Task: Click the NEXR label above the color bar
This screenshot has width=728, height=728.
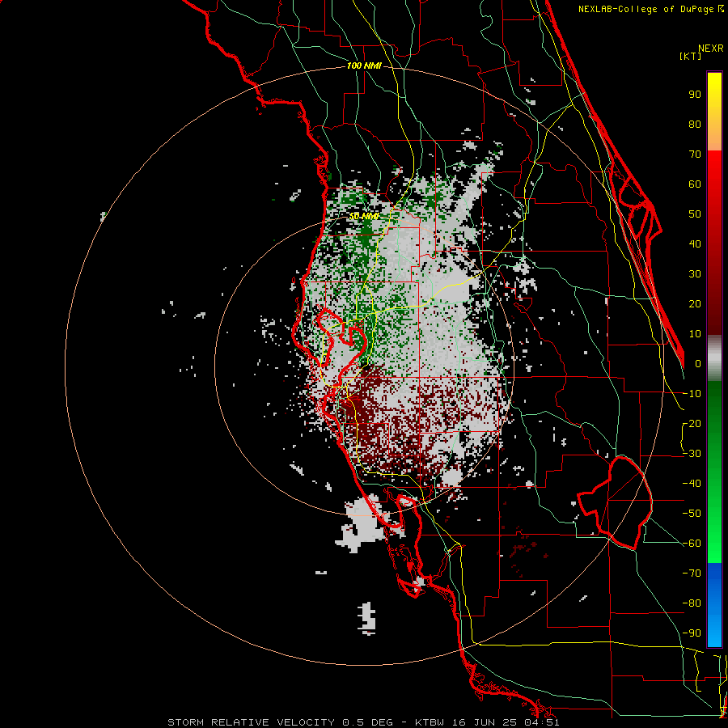Action: click(x=711, y=49)
